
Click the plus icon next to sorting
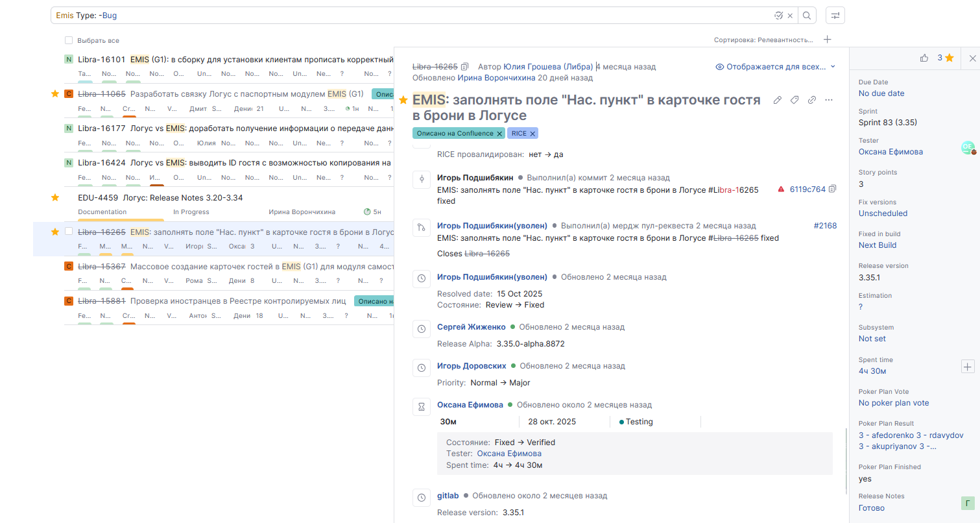[827, 40]
